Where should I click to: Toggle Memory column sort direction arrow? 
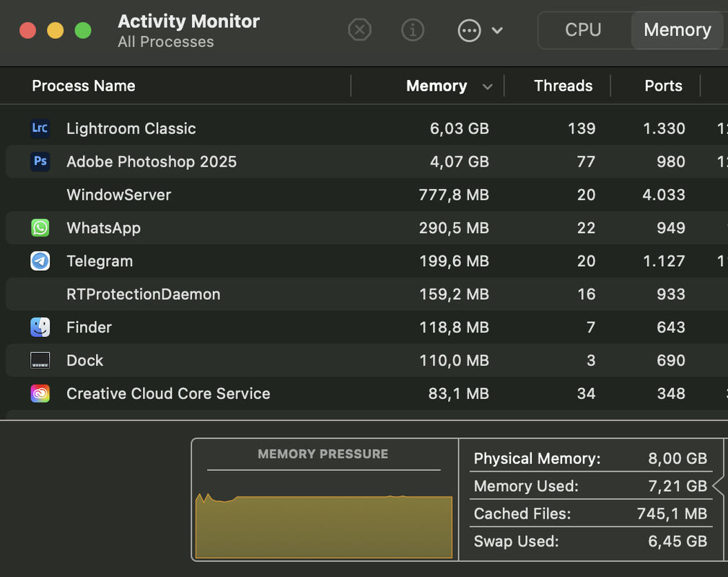click(487, 87)
